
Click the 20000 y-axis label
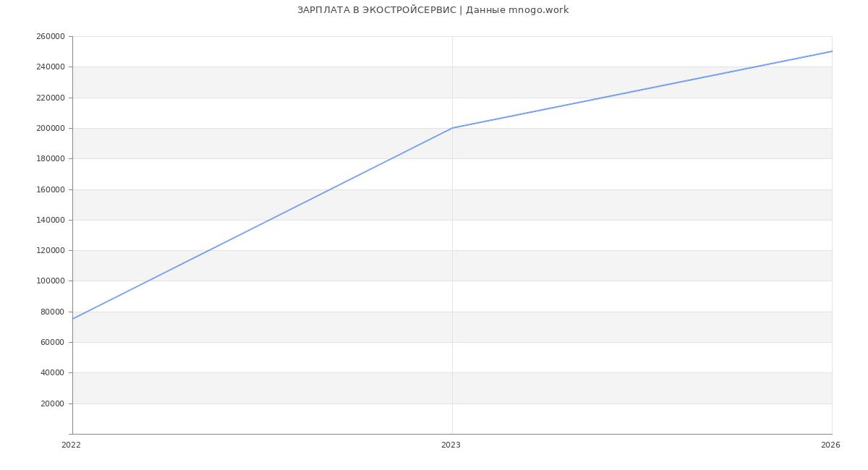pyautogui.click(x=52, y=404)
